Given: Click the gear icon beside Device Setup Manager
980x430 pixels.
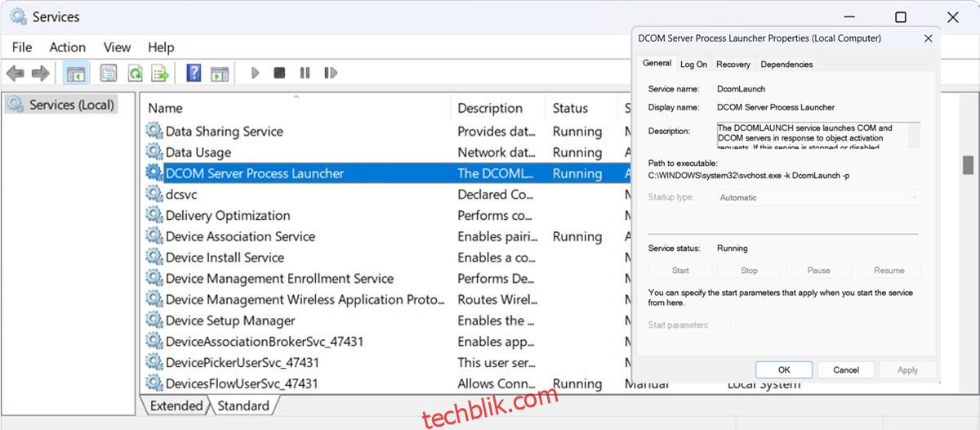Looking at the screenshot, I should [154, 320].
